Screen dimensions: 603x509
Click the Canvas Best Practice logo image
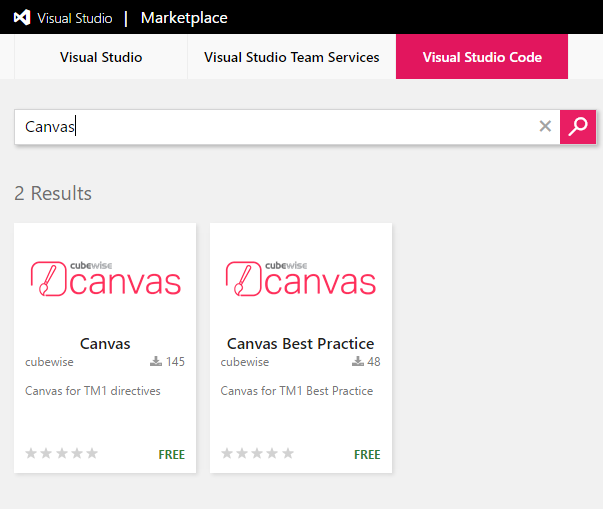click(x=301, y=279)
